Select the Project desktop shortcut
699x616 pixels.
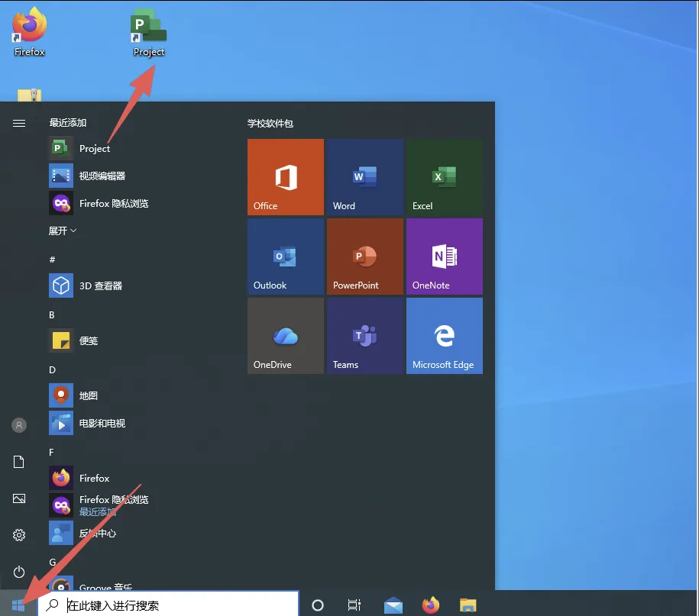pyautogui.click(x=148, y=33)
